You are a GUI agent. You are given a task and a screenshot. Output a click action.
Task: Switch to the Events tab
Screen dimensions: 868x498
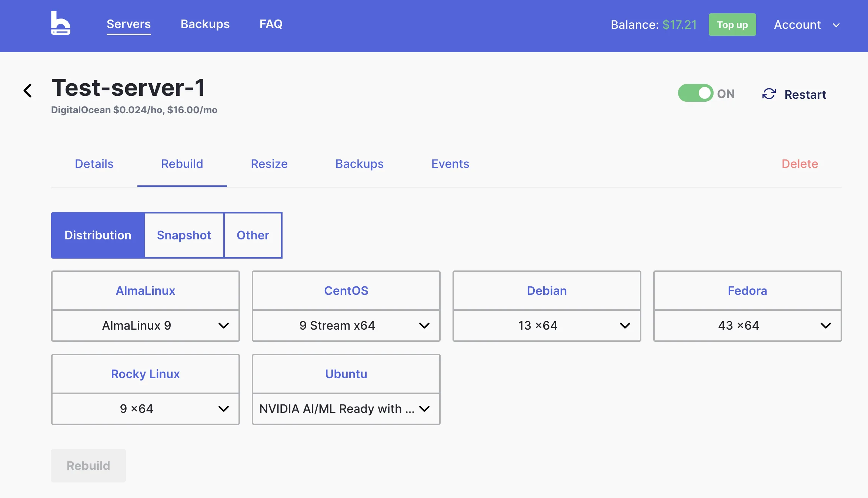click(450, 164)
